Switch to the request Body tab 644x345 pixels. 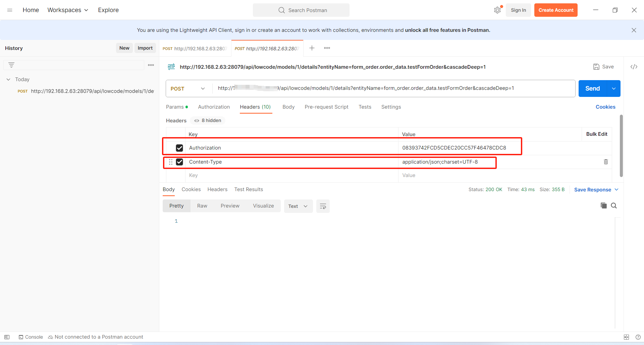[x=288, y=107]
